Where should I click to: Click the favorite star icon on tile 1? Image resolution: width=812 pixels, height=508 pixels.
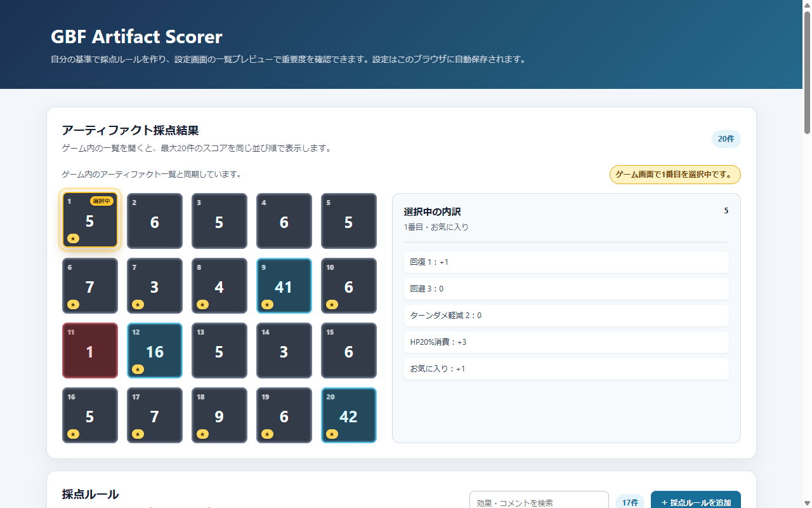click(x=73, y=239)
